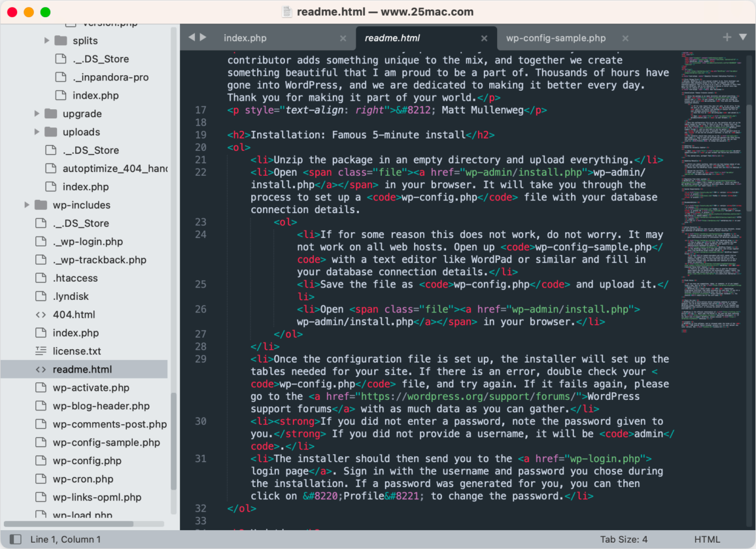The width and height of the screenshot is (756, 549).
Task: Open index.php below uploads folder
Action: point(85,186)
